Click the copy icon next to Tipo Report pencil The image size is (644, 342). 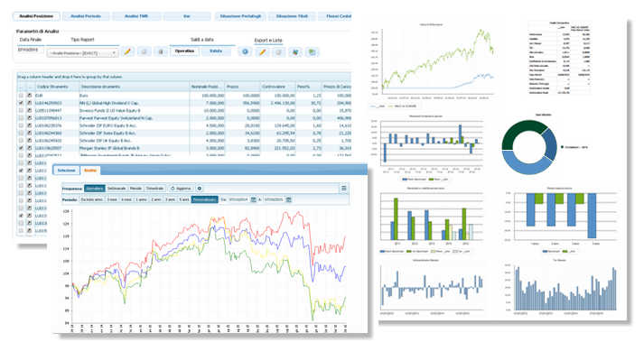click(x=145, y=51)
